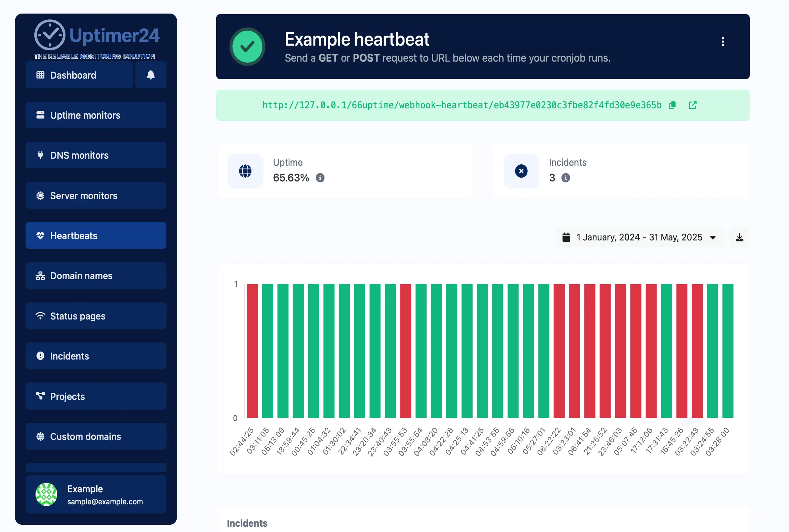Click the heartbeat webhook URL text
Viewport: 789px width, 532px height.
pyautogui.click(x=462, y=105)
